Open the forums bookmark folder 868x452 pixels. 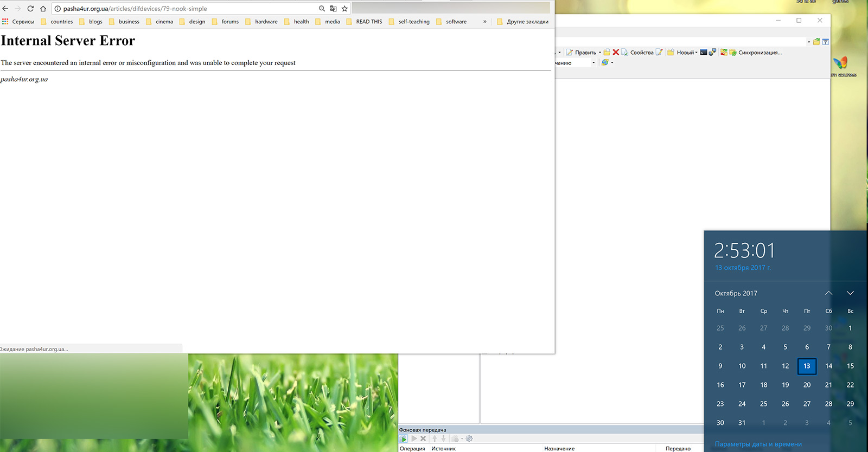pos(226,22)
